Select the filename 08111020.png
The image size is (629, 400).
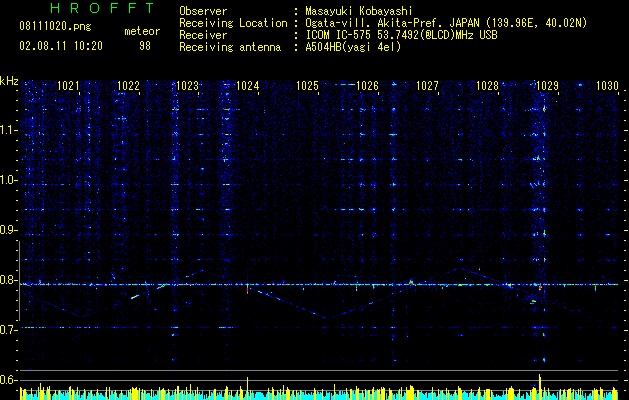(x=55, y=27)
